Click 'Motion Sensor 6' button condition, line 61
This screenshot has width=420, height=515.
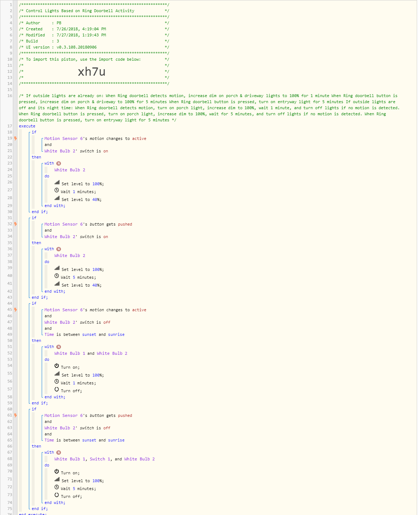[x=88, y=415]
